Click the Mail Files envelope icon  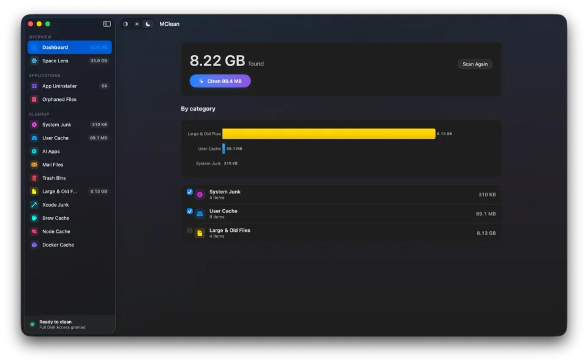point(34,165)
